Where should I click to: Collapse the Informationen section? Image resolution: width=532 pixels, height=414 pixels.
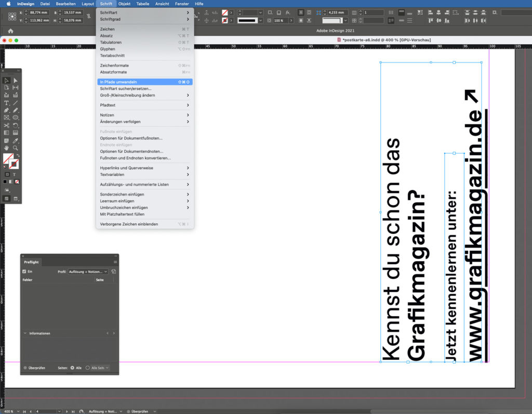(25, 333)
